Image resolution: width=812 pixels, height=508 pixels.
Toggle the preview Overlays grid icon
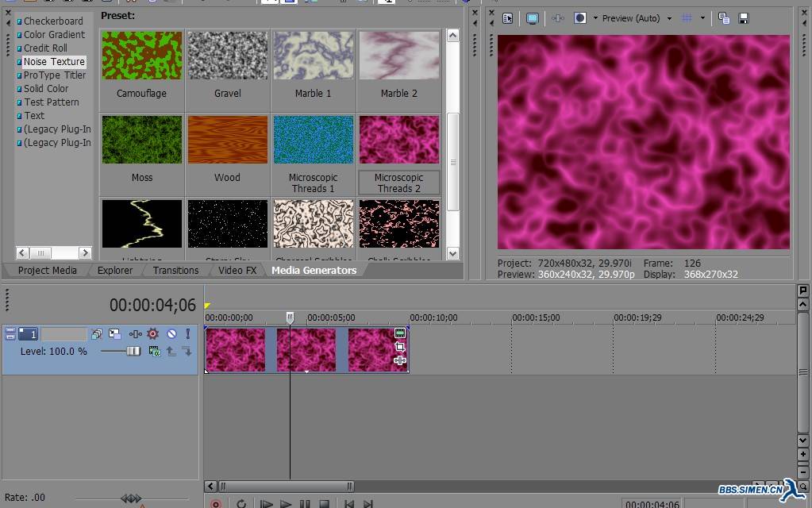pos(687,18)
